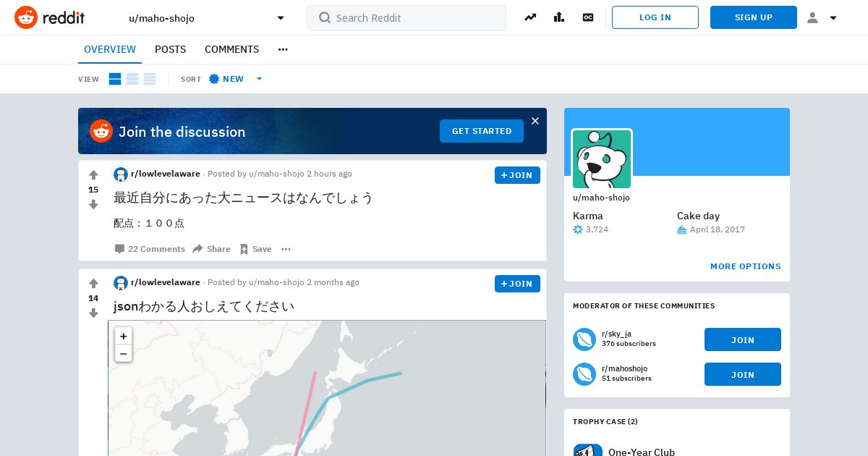Open the All bar chart icon
This screenshot has height=456, width=868.
[x=558, y=17]
